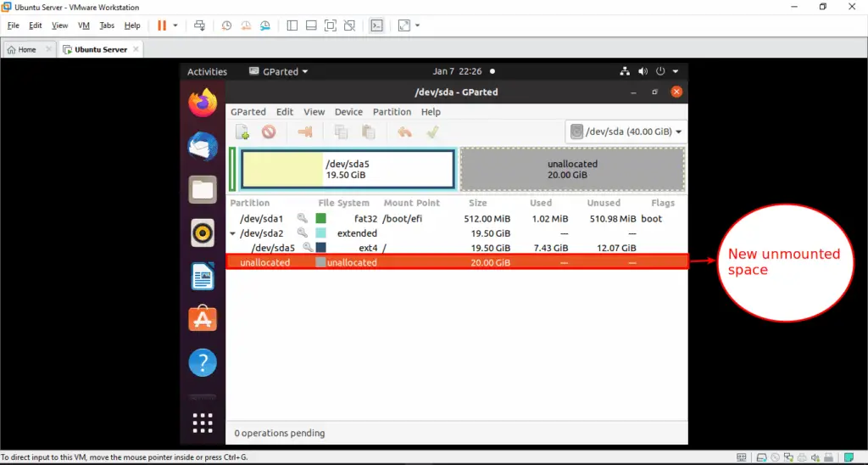Click the VMware console view icon
Screen dimensions: 868x465
click(x=377, y=25)
